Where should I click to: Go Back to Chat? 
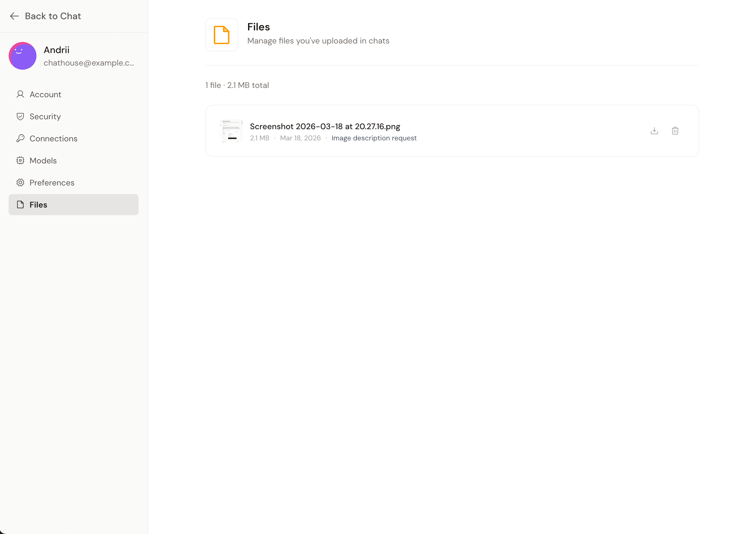point(53,16)
